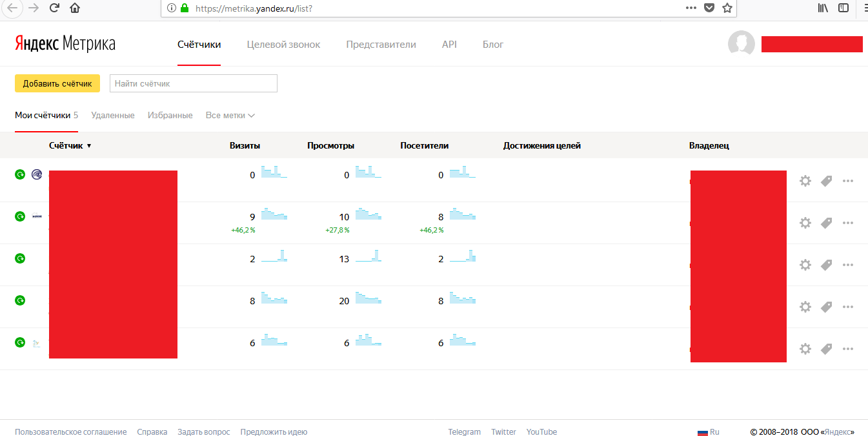Screen dimensions: 868x436
Task: Change language via 'Ru' flag selector
Action: pyautogui.click(x=708, y=431)
